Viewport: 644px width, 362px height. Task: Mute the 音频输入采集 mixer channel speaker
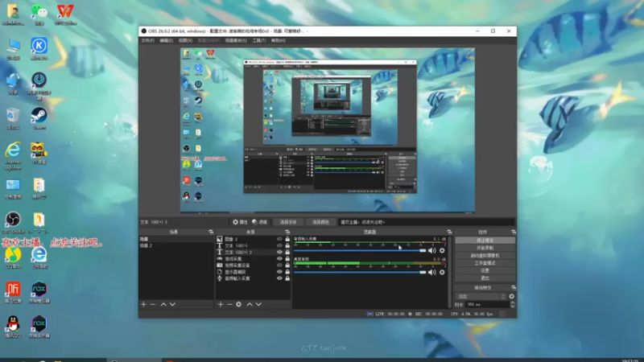click(431, 250)
